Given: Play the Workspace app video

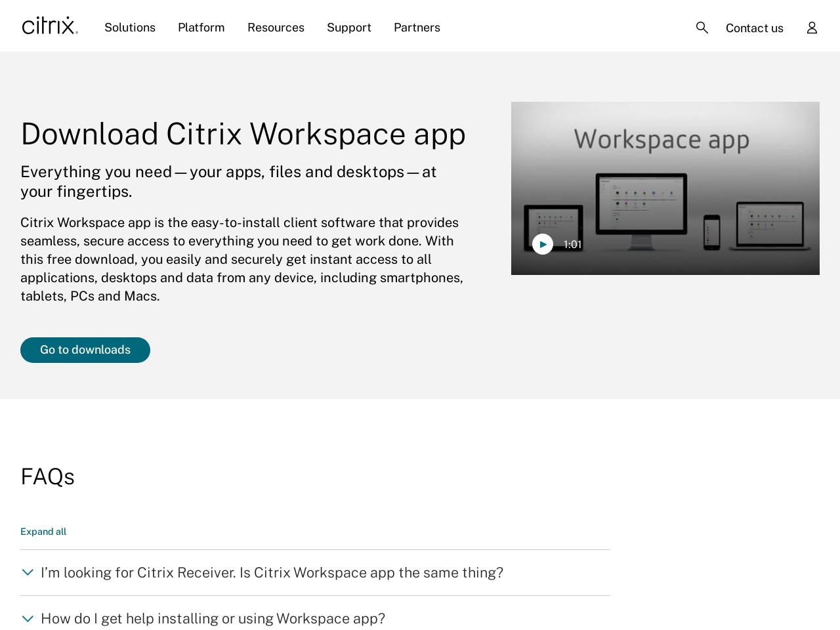Looking at the screenshot, I should [x=543, y=244].
